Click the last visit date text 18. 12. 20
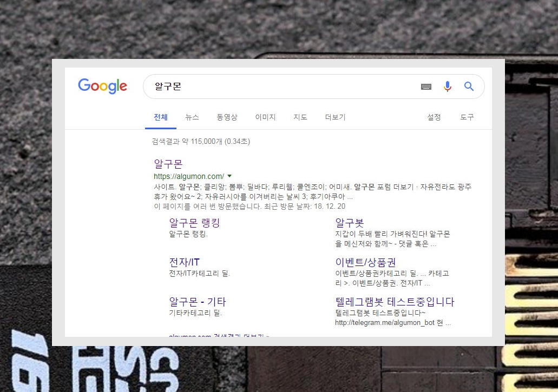The width and height of the screenshot is (558, 392). [330, 207]
